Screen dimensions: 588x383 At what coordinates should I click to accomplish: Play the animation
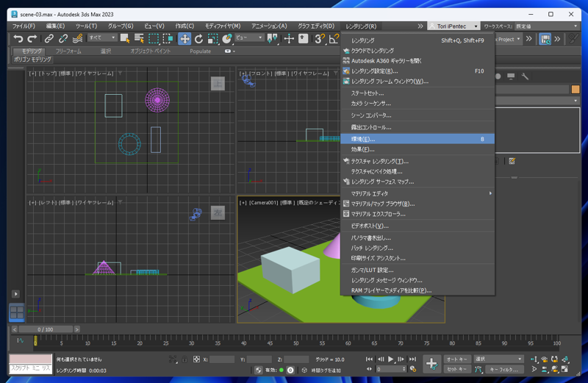coord(390,359)
